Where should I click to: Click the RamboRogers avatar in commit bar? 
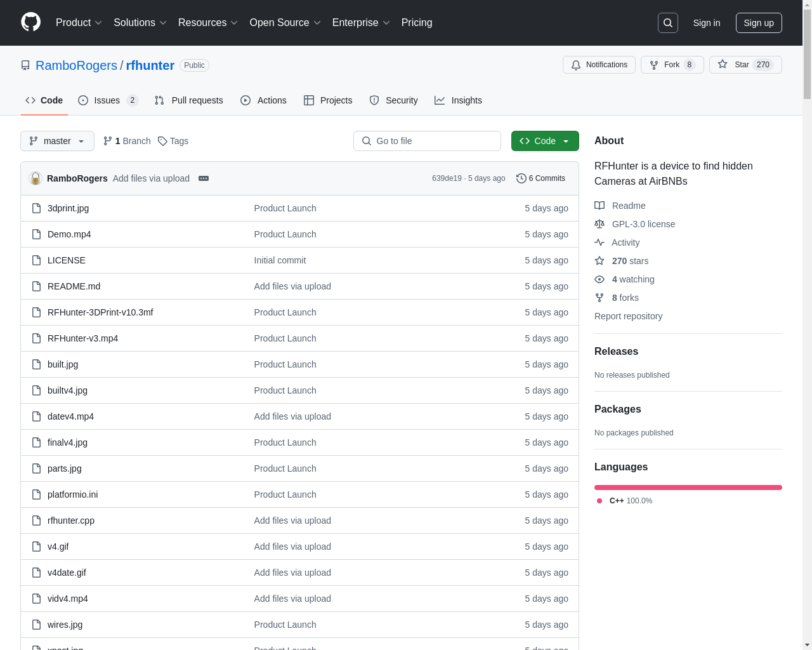pos(36,178)
